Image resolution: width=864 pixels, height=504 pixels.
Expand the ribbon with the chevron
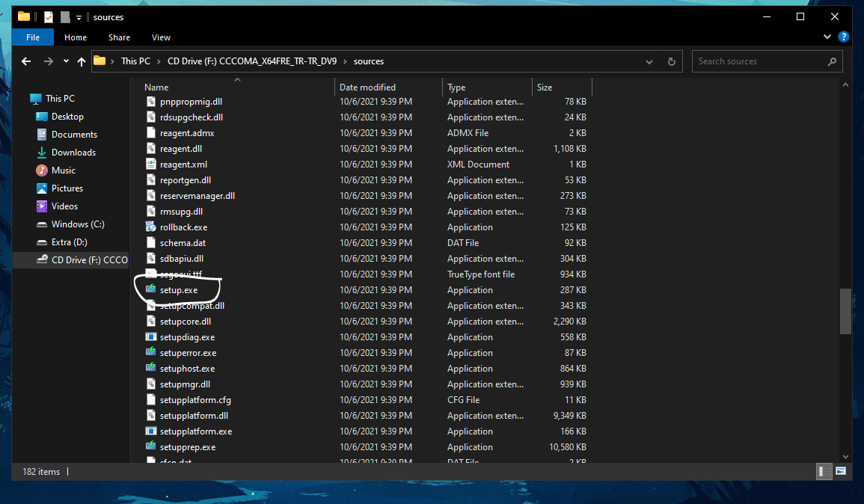[827, 37]
